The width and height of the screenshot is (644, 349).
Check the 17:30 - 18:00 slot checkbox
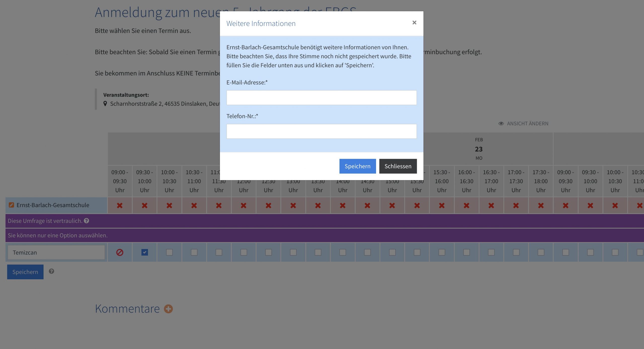click(541, 252)
